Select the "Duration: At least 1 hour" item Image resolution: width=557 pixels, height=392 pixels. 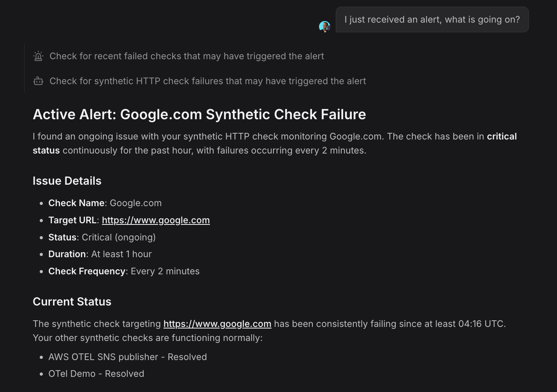pyautogui.click(x=100, y=254)
